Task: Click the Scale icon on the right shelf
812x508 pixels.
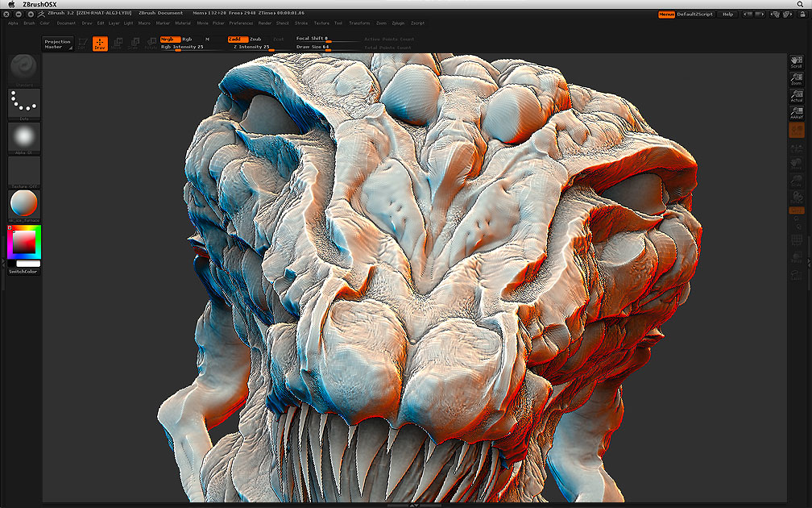Action: click(797, 181)
